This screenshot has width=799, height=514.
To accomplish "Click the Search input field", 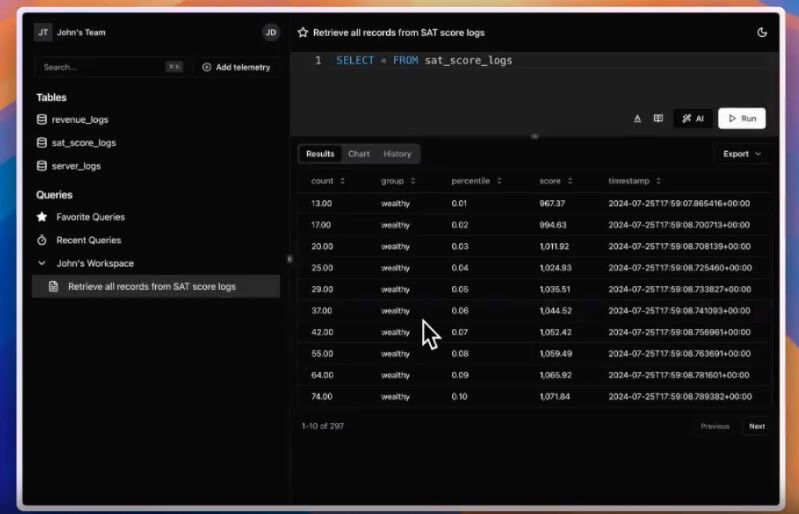I will (x=112, y=67).
